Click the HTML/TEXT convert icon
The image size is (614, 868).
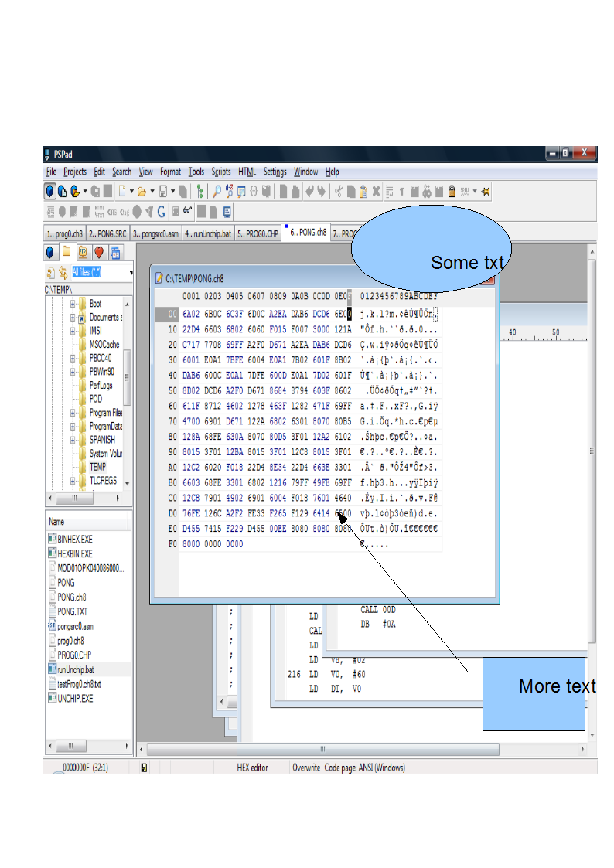tap(99, 212)
